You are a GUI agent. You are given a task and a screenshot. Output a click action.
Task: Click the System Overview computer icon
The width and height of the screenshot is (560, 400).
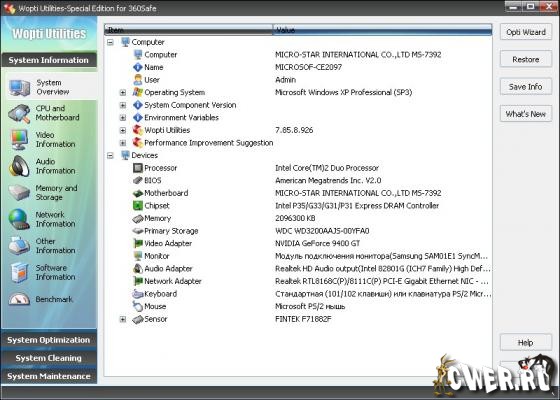tap(19, 88)
